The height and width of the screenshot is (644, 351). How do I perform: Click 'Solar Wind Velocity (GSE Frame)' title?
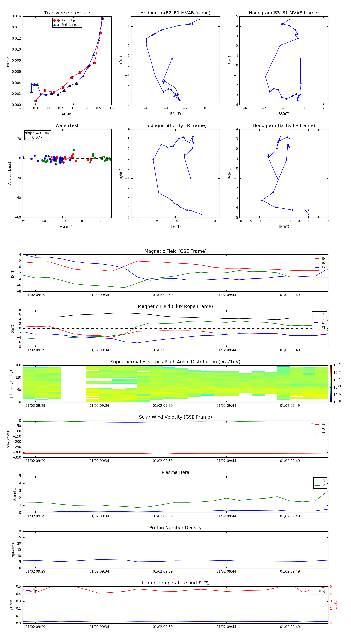175,417
